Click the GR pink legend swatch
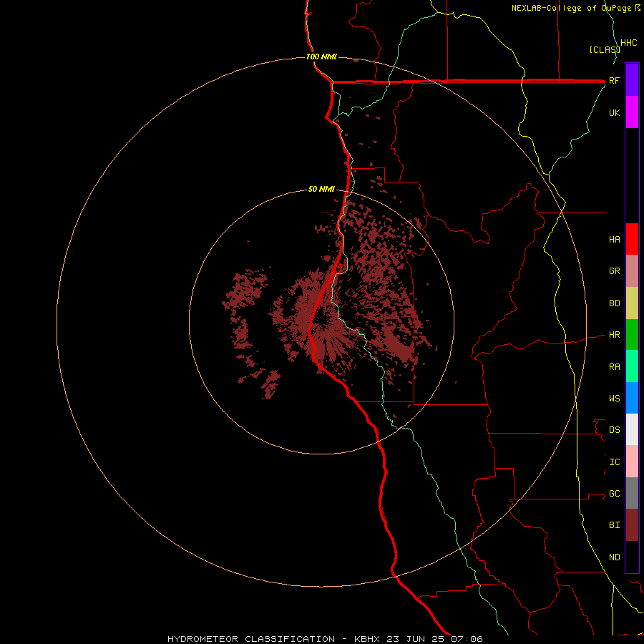This screenshot has width=644, height=644. tap(632, 271)
